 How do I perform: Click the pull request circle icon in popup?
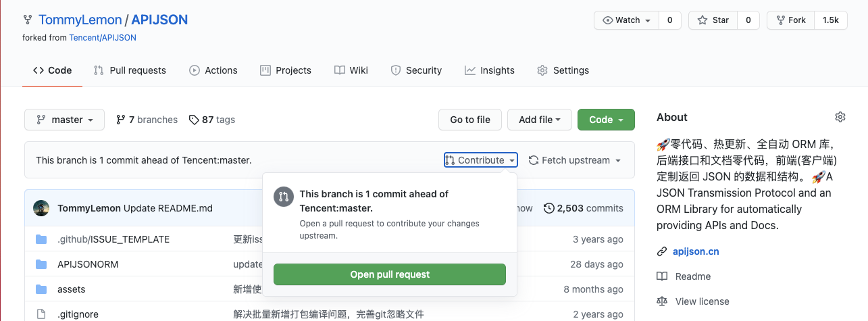click(284, 197)
